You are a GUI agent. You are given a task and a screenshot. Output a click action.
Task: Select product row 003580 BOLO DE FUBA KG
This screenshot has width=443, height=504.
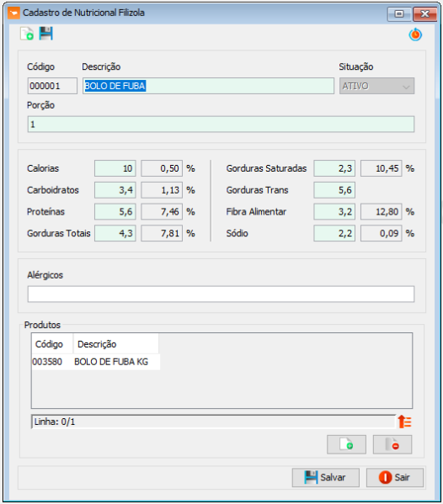pos(96,362)
